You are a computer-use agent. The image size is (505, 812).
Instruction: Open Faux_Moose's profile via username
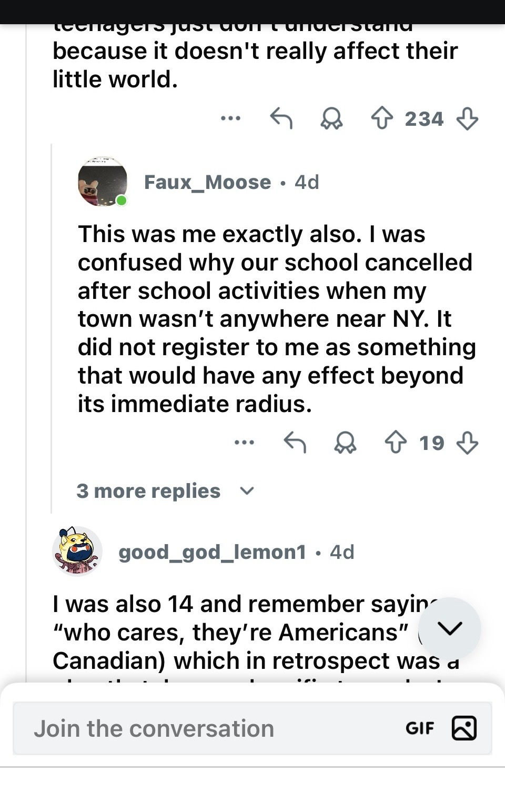point(207,182)
